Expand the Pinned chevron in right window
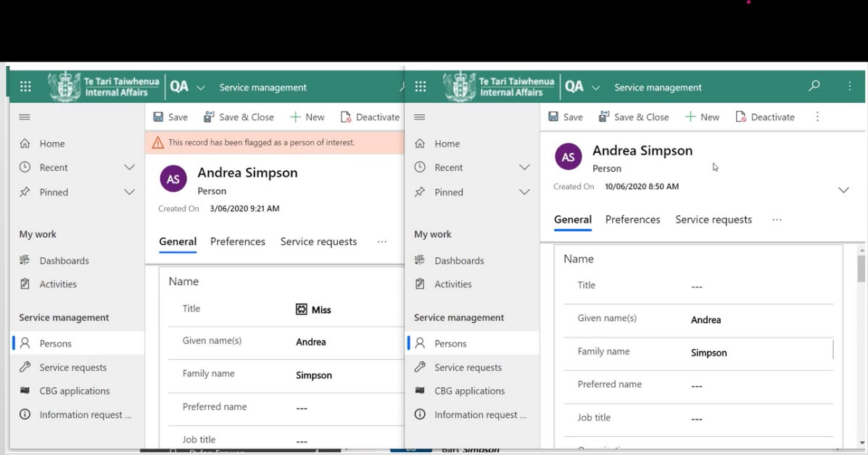868x455 pixels. click(x=524, y=192)
